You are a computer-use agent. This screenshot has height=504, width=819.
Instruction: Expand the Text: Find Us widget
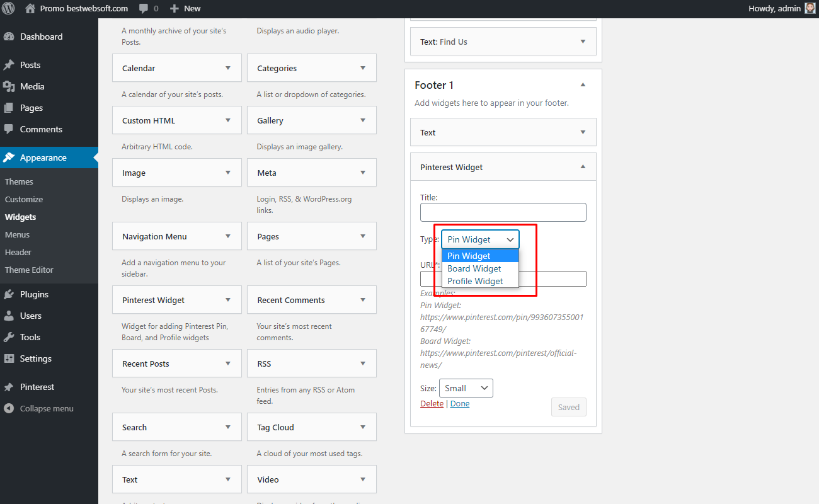pyautogui.click(x=583, y=42)
